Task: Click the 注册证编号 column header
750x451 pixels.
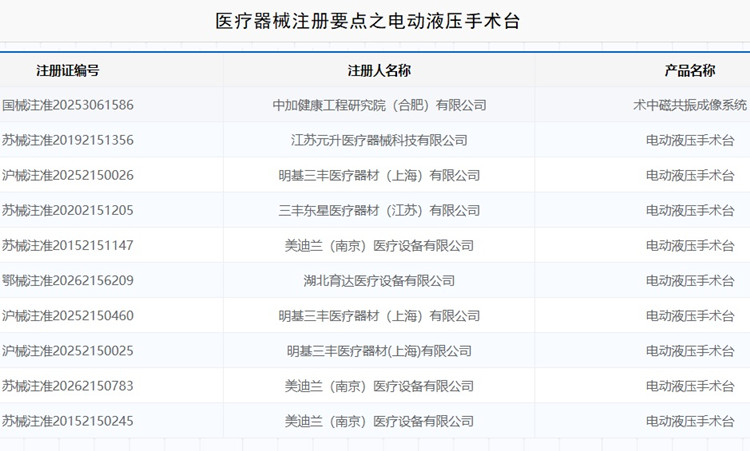Action: [68, 71]
